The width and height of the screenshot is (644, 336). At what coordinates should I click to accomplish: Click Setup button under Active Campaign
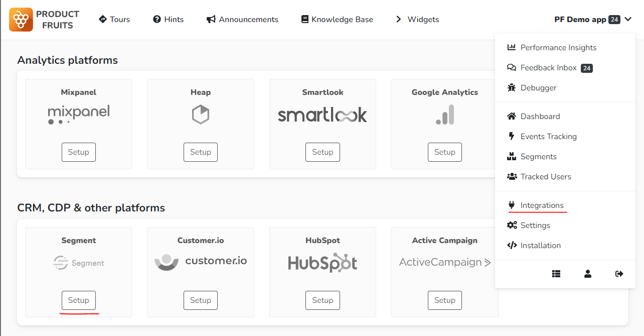tap(445, 300)
